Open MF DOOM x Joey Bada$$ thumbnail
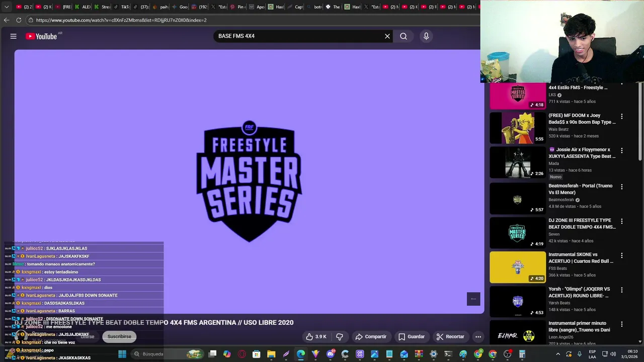This screenshot has width=644, height=362. (518, 128)
